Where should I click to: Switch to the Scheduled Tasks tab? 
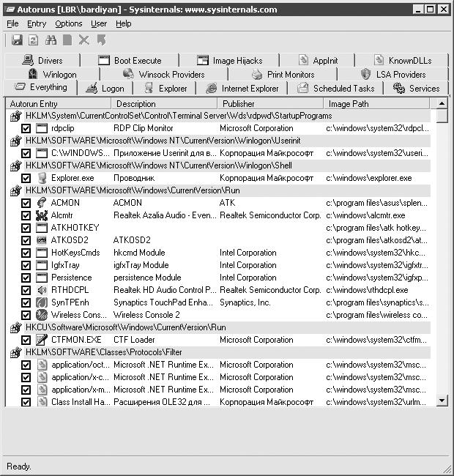click(336, 89)
